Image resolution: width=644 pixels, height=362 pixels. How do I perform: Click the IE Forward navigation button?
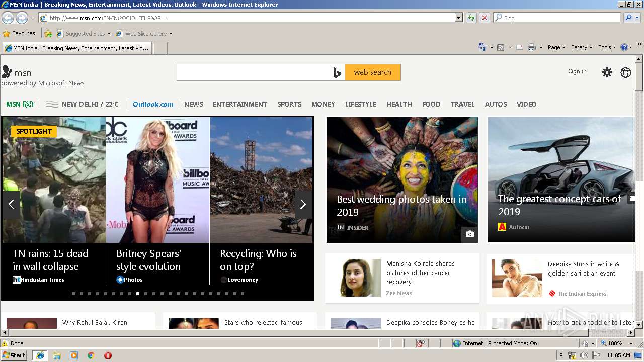pyautogui.click(x=22, y=18)
